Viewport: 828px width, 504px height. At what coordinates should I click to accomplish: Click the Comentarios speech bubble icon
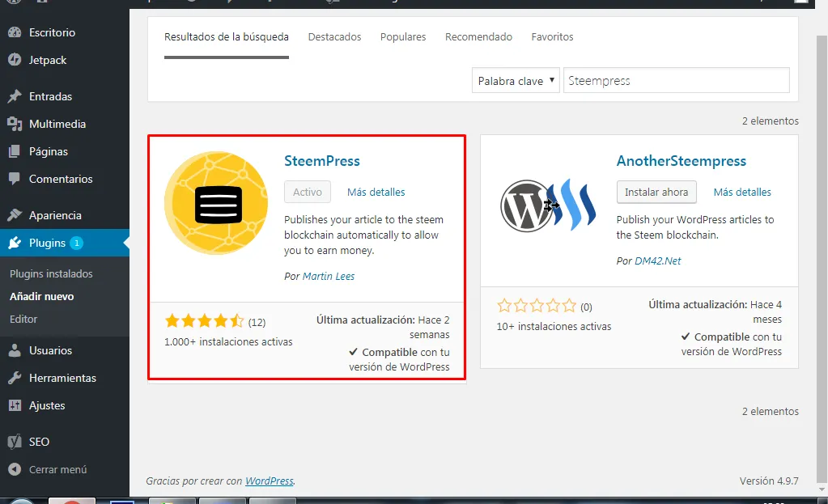point(15,179)
